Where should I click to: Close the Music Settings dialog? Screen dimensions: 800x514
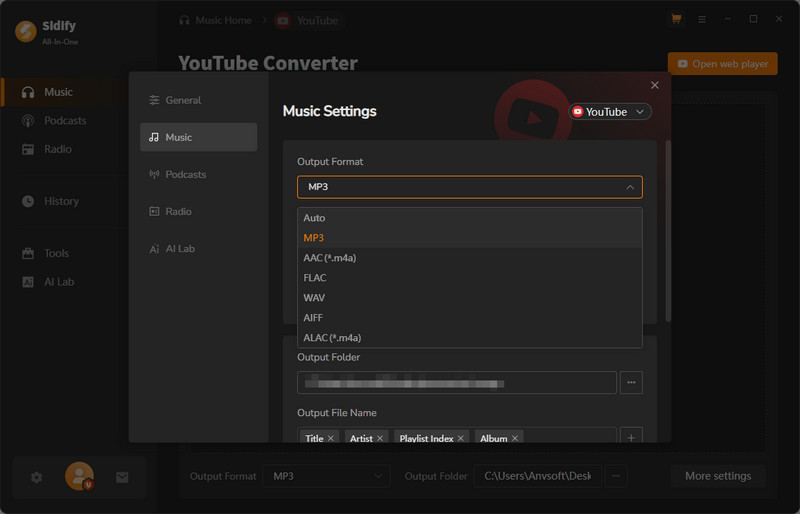point(655,85)
